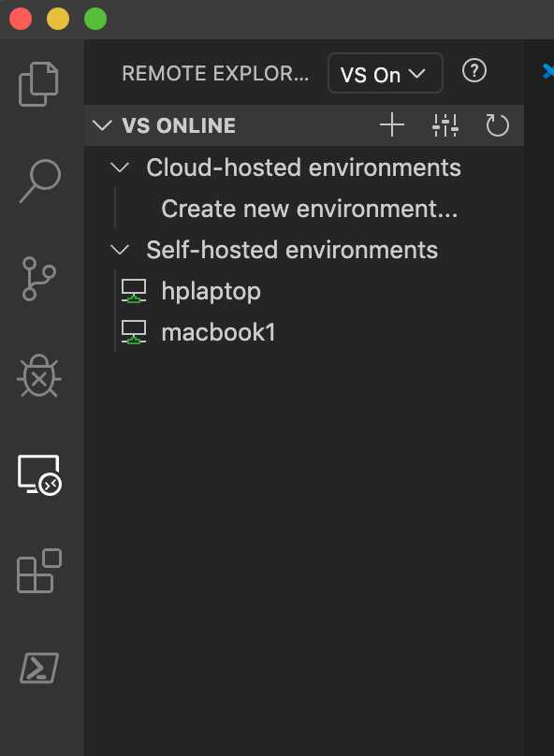Click Create new environment link

pos(309,209)
